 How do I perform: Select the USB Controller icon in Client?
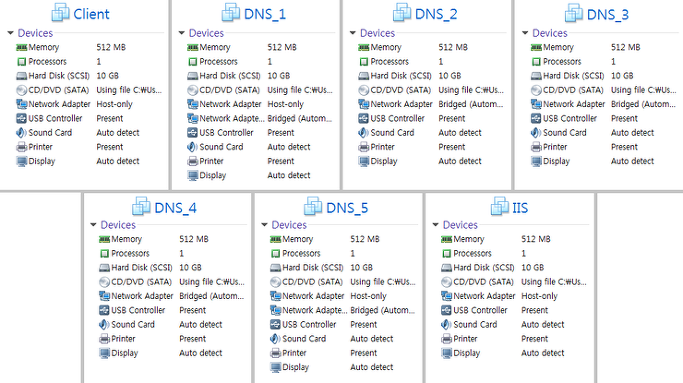point(21,119)
